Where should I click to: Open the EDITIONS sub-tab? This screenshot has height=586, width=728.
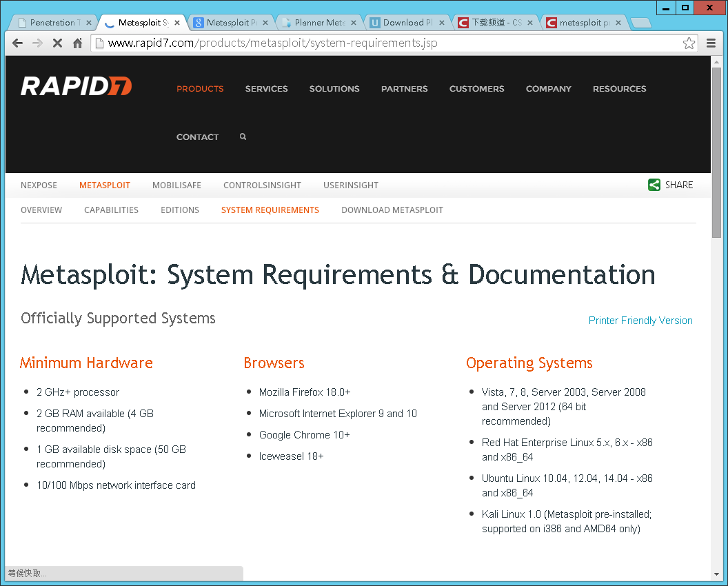pyautogui.click(x=180, y=210)
